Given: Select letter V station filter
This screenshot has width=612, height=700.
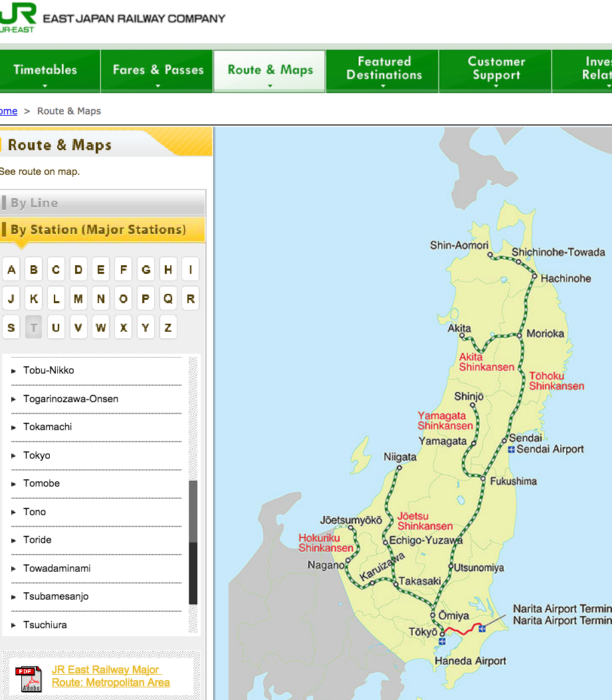Looking at the screenshot, I should click(78, 327).
